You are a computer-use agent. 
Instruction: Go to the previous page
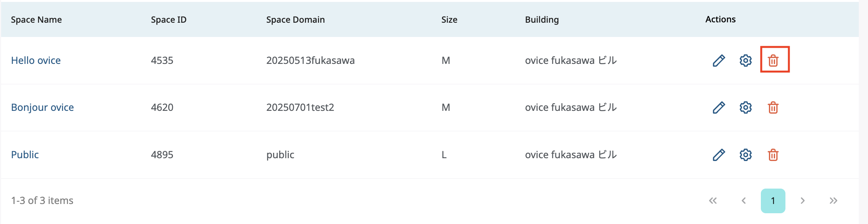pos(744,201)
